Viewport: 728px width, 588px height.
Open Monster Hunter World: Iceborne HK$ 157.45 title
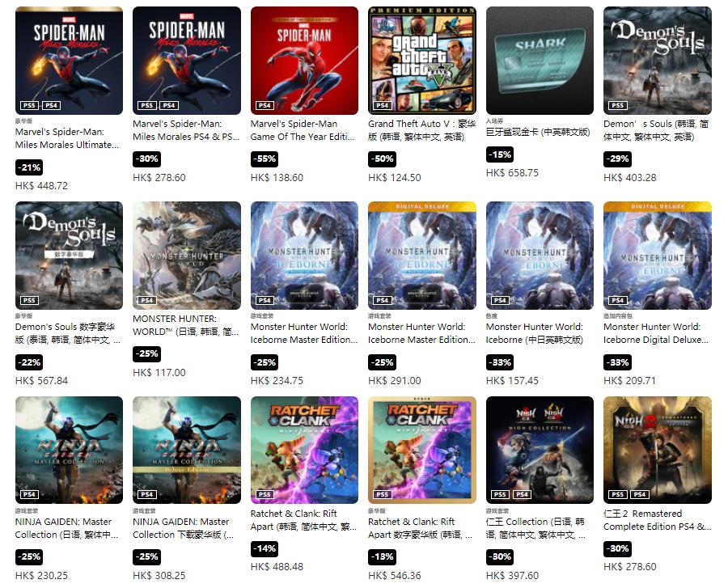click(x=535, y=333)
